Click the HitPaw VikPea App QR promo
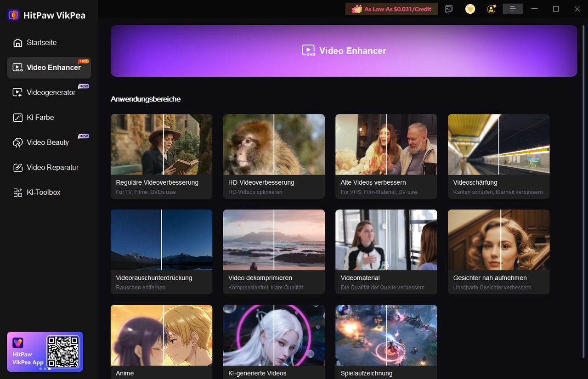The height and width of the screenshot is (379, 588). click(45, 351)
